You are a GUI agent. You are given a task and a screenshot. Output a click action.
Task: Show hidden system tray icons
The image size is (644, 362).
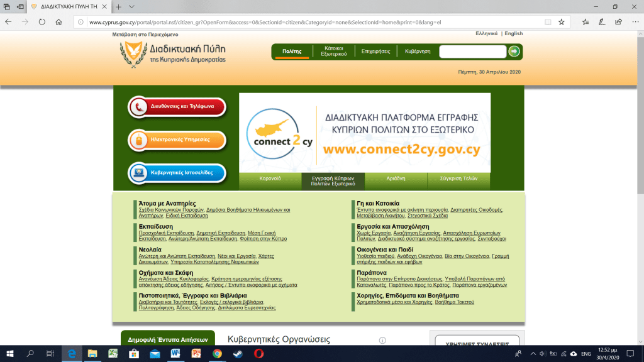point(533,354)
